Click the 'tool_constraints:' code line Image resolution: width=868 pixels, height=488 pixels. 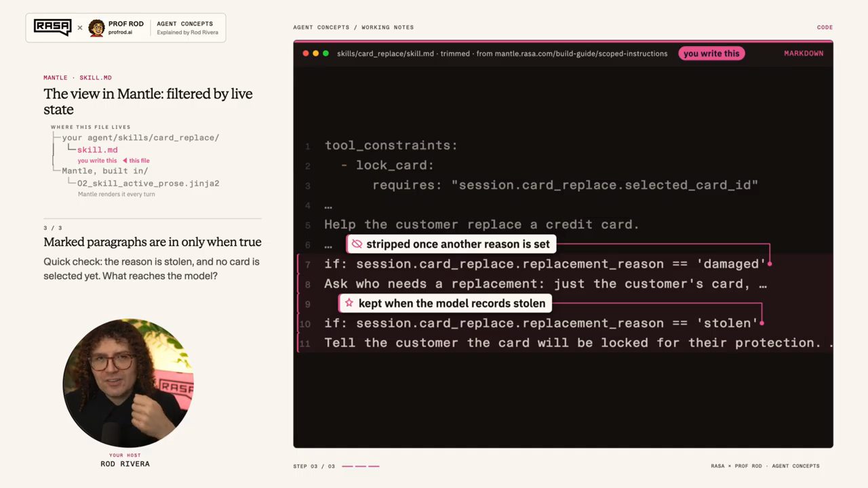tap(391, 146)
